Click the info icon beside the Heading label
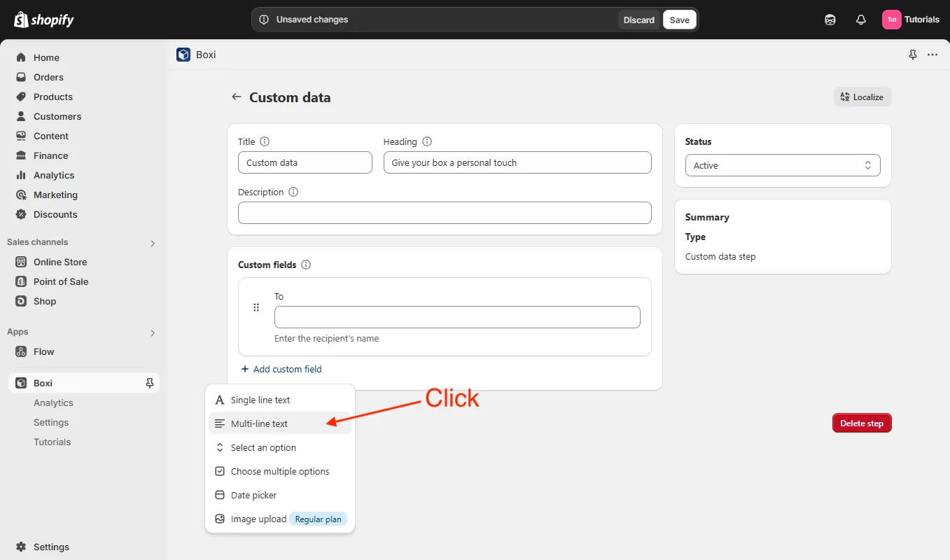 427,141
